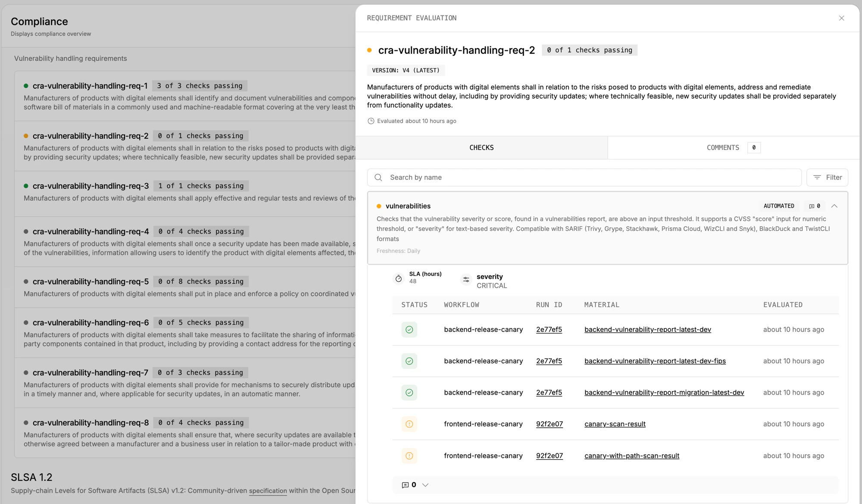Click the vulnerabilities check comment icon
Image resolution: width=862 pixels, height=504 pixels.
812,206
